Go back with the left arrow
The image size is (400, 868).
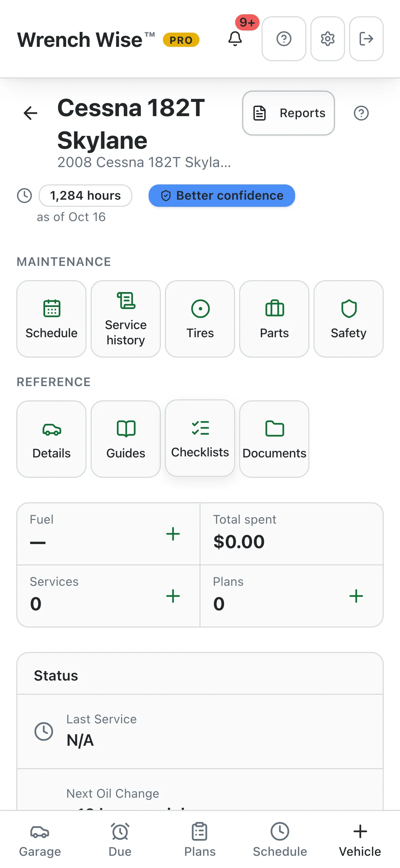(x=31, y=113)
